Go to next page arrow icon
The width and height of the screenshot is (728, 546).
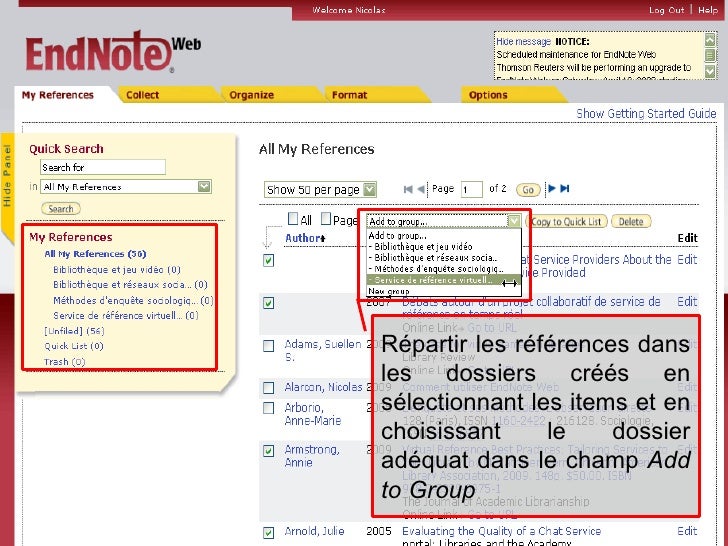552,188
